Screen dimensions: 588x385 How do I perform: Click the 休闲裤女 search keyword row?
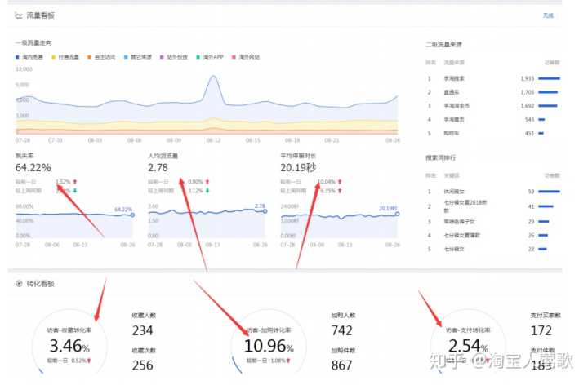[x=454, y=191]
